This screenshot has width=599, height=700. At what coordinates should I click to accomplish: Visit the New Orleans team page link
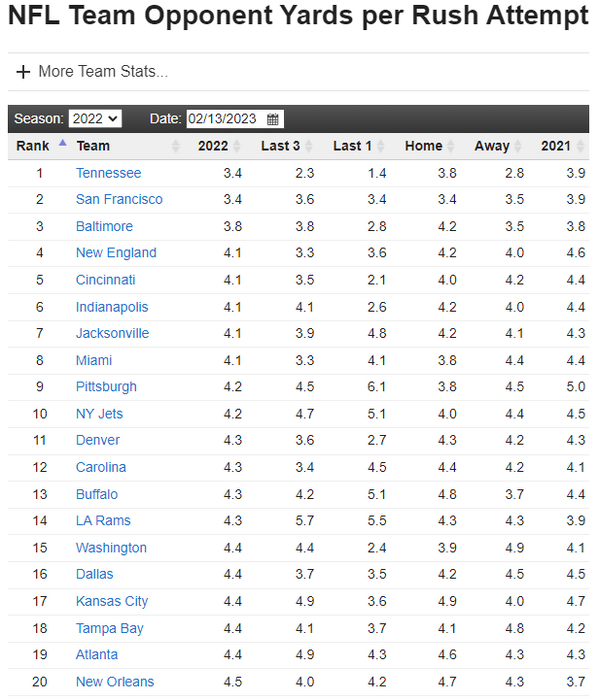coord(115,682)
